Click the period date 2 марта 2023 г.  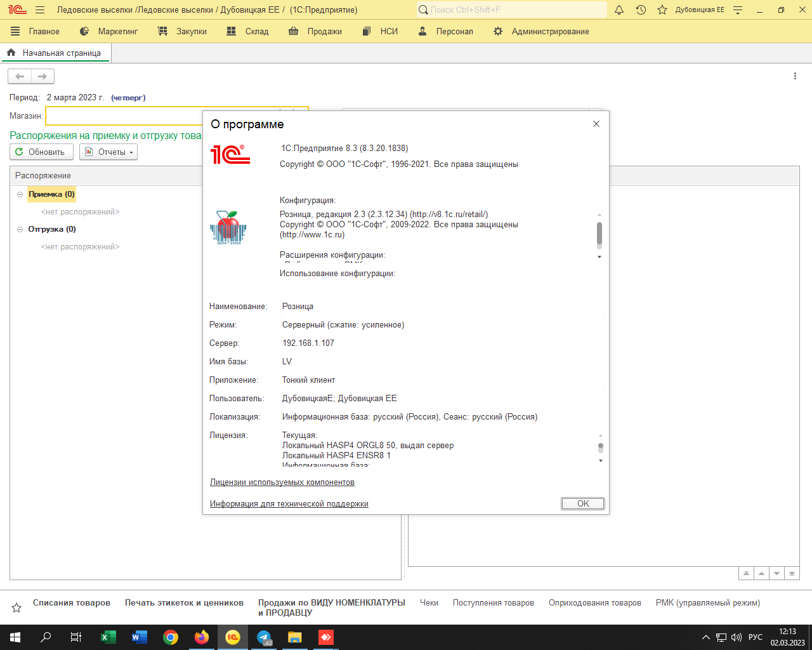click(75, 98)
